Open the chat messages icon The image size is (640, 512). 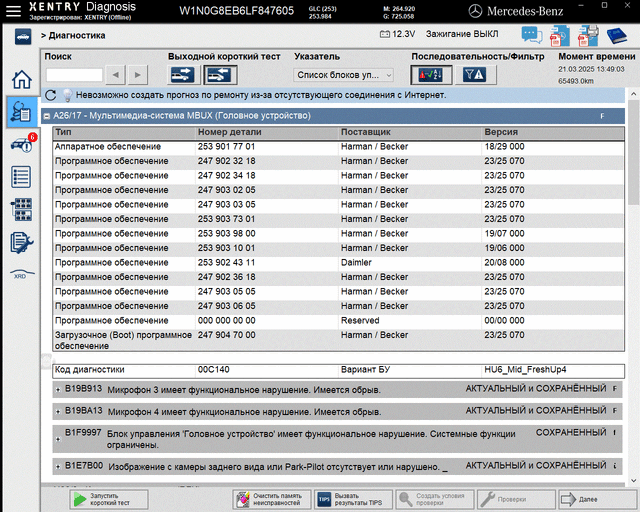coord(532,35)
